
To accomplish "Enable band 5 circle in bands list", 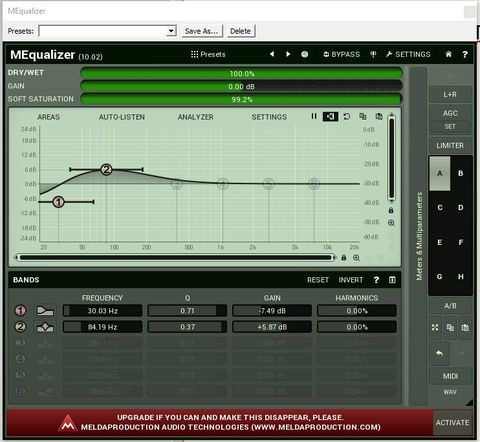I will click(x=21, y=375).
